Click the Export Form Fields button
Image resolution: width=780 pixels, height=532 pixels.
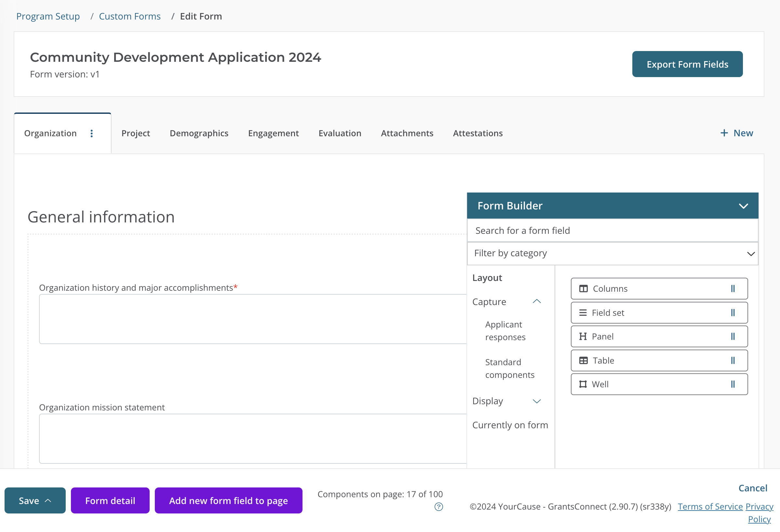687,64
